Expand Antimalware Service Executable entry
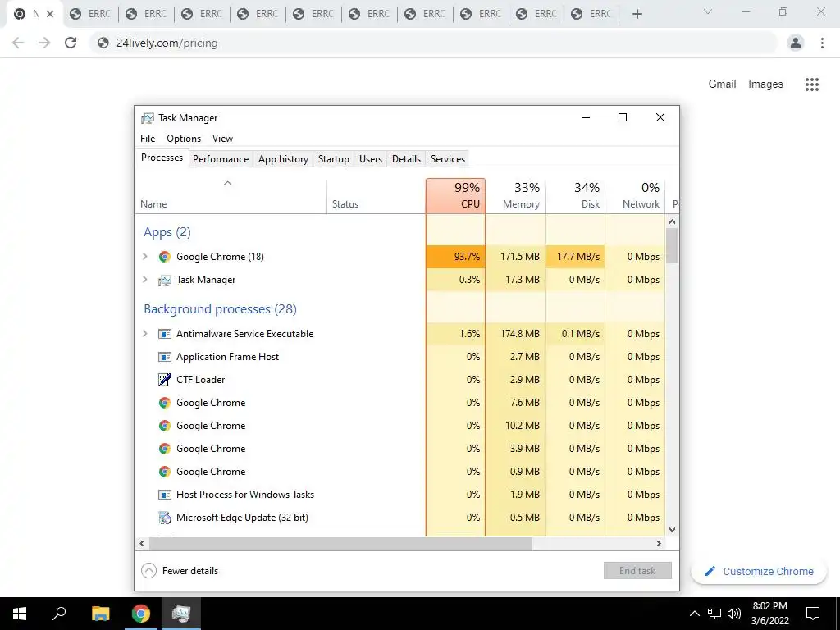Screen dimensions: 840x630 coord(144,334)
